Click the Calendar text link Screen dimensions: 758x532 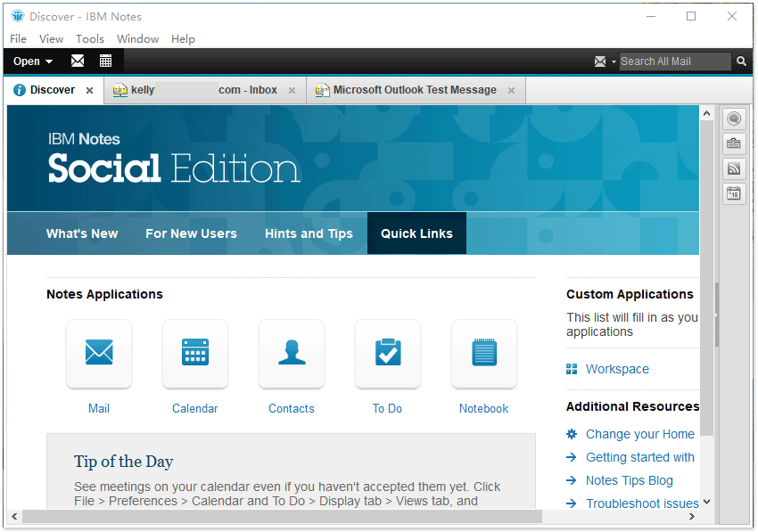[195, 408]
